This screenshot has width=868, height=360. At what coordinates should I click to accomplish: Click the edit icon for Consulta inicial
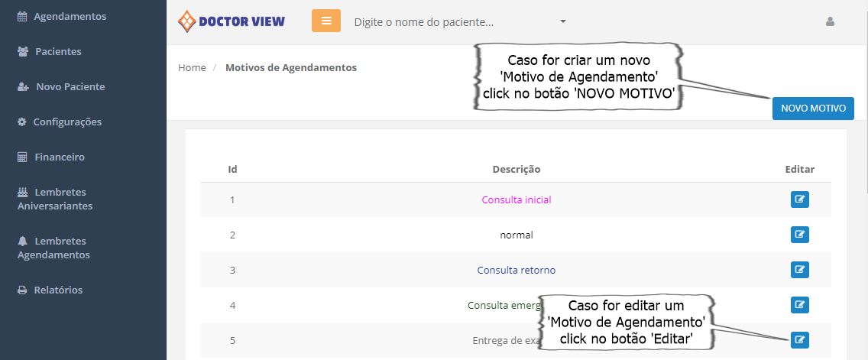point(799,199)
